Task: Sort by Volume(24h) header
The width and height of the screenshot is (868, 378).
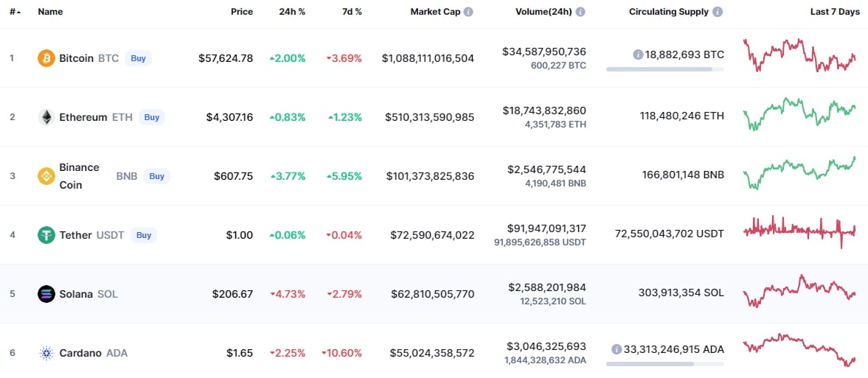Action: (544, 12)
